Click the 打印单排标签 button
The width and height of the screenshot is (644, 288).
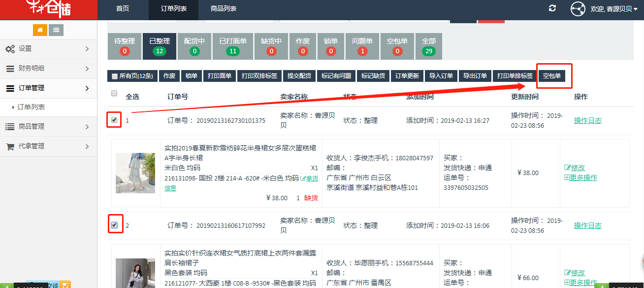(515, 76)
